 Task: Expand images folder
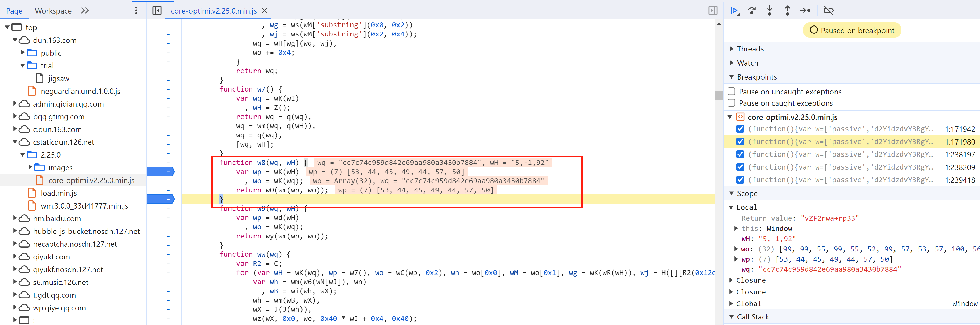[x=30, y=167]
